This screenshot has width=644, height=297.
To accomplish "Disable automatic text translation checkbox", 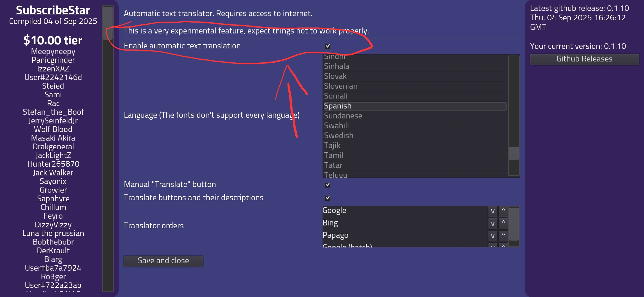I will click(328, 46).
